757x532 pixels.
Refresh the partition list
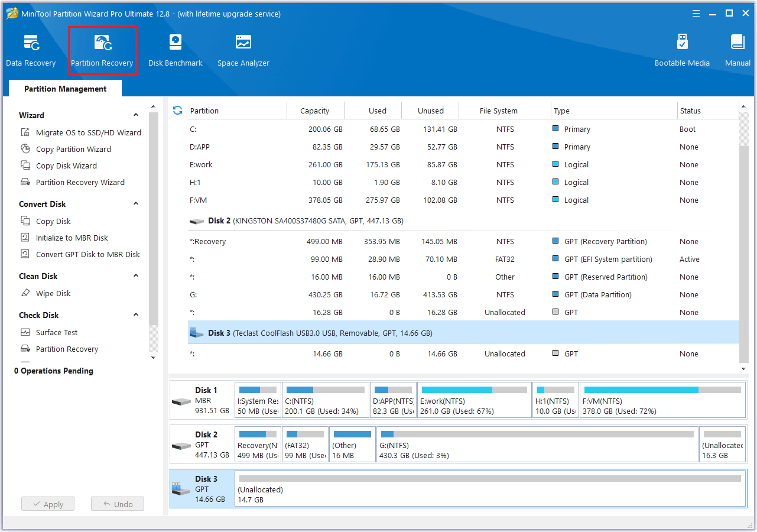(x=177, y=111)
